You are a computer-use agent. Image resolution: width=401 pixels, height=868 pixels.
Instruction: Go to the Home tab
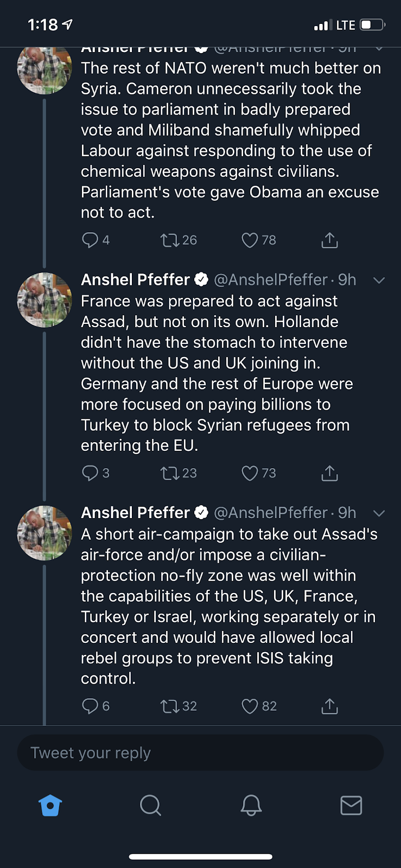pos(50,806)
